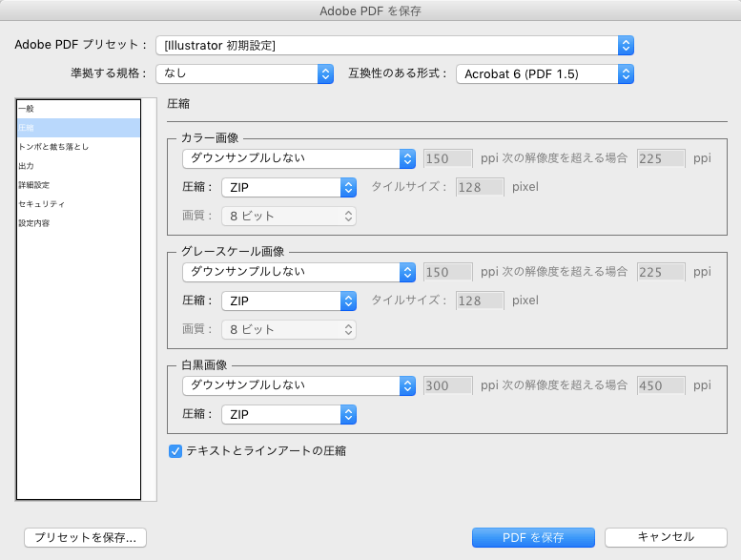Open カラー画像 downsampling dropdown
Image resolution: width=741 pixels, height=560 pixels.
pos(298,158)
